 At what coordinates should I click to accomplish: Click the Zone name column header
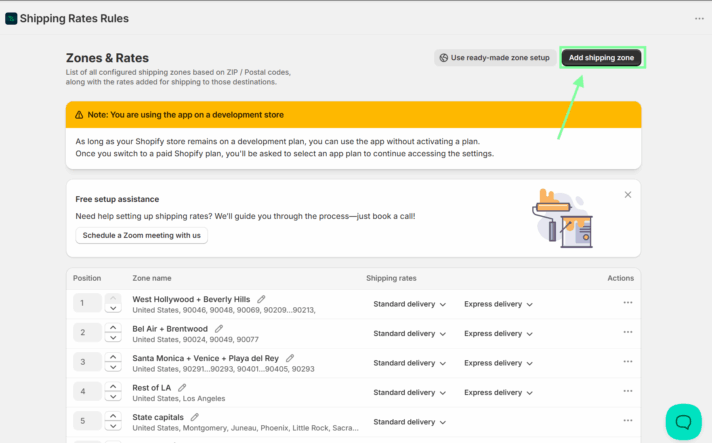click(x=152, y=278)
